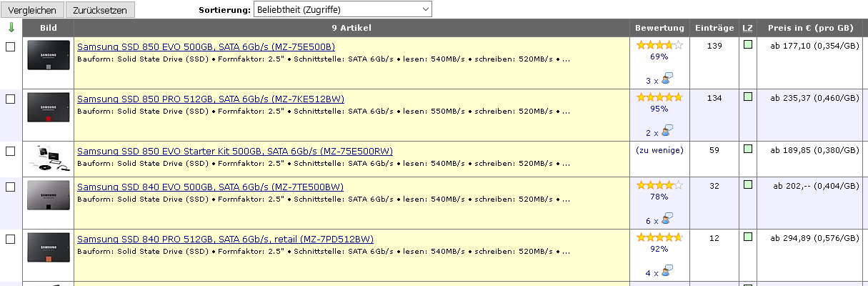
Task: Click the star rating of Samsung SSD 850 PRO
Action: coord(659,97)
